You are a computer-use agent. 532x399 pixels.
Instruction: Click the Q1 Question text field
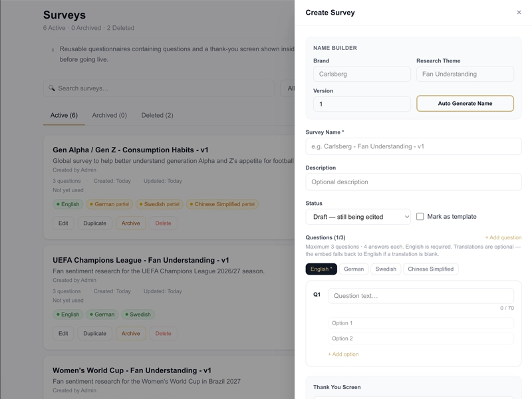click(x=421, y=296)
